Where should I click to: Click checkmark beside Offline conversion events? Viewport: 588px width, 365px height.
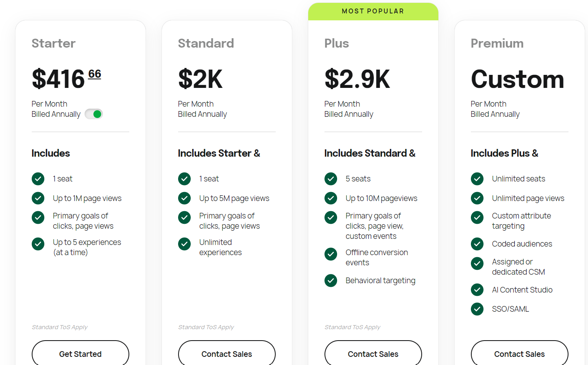331,254
